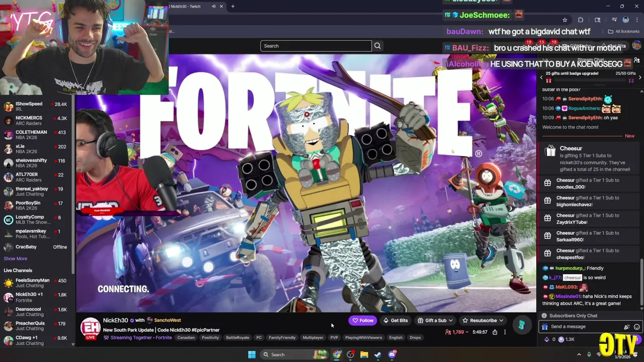Open Cheesur's profile from gift banner
The height and width of the screenshot is (362, 644).
(x=571, y=148)
